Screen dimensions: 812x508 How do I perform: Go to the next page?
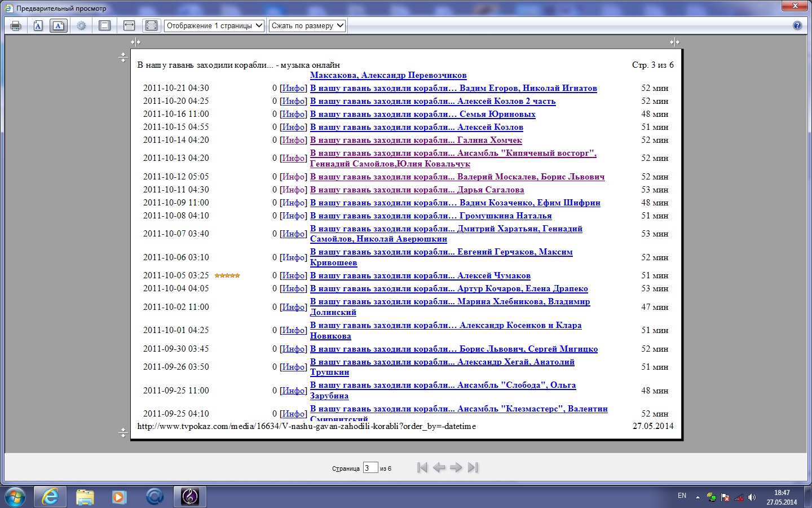(x=456, y=467)
